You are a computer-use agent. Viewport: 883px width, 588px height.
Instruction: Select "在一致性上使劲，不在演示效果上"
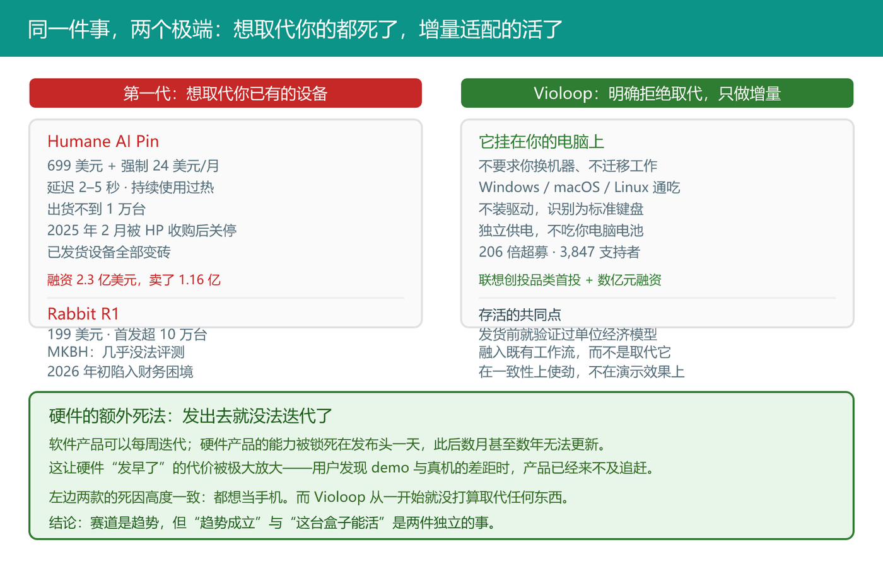[x=582, y=372]
